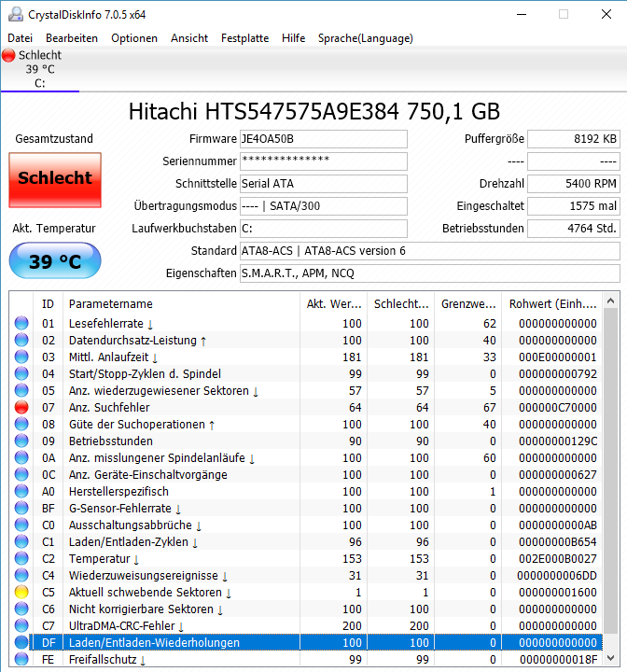
Task: Open the Optionen menu
Action: click(x=134, y=38)
